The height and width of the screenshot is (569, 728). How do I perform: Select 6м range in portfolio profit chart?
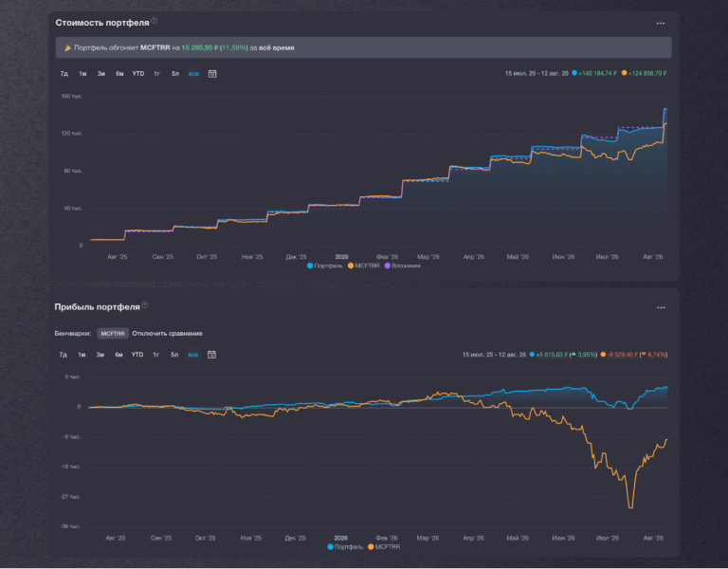[x=118, y=355]
